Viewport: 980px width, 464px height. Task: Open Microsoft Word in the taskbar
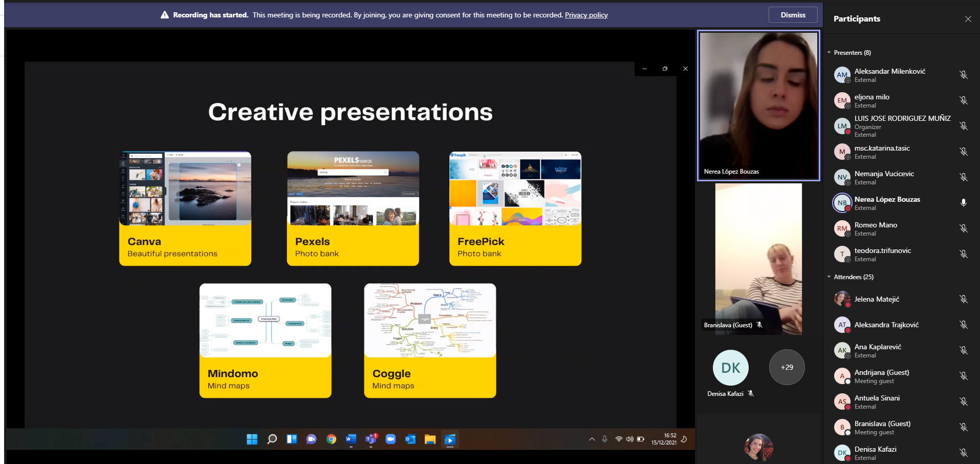(351, 439)
